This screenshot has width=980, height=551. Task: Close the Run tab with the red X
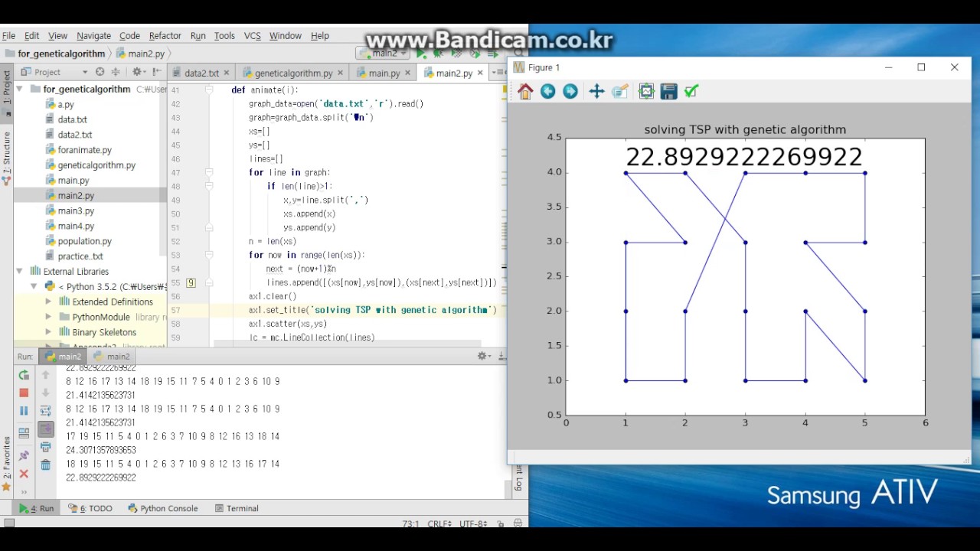point(24,474)
